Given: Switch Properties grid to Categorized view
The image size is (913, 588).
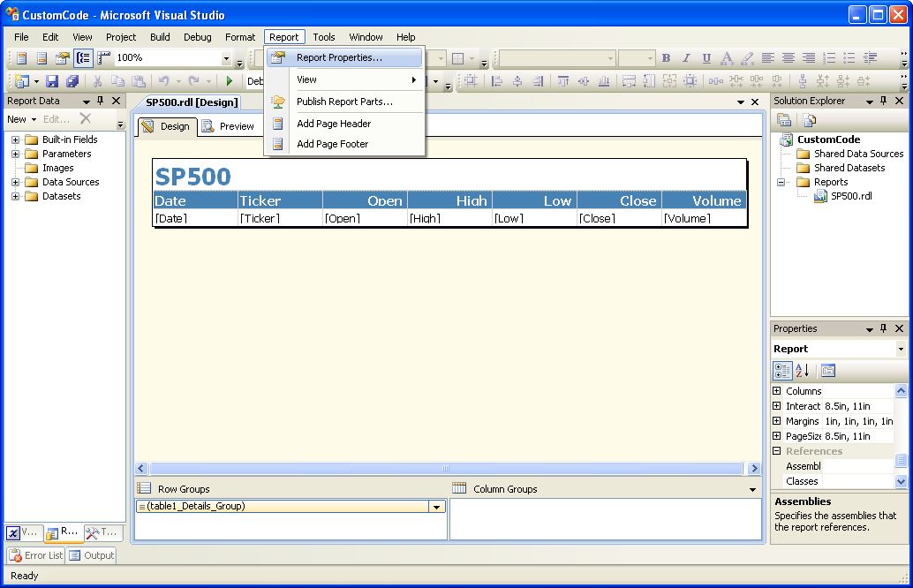Looking at the screenshot, I should pos(782,370).
